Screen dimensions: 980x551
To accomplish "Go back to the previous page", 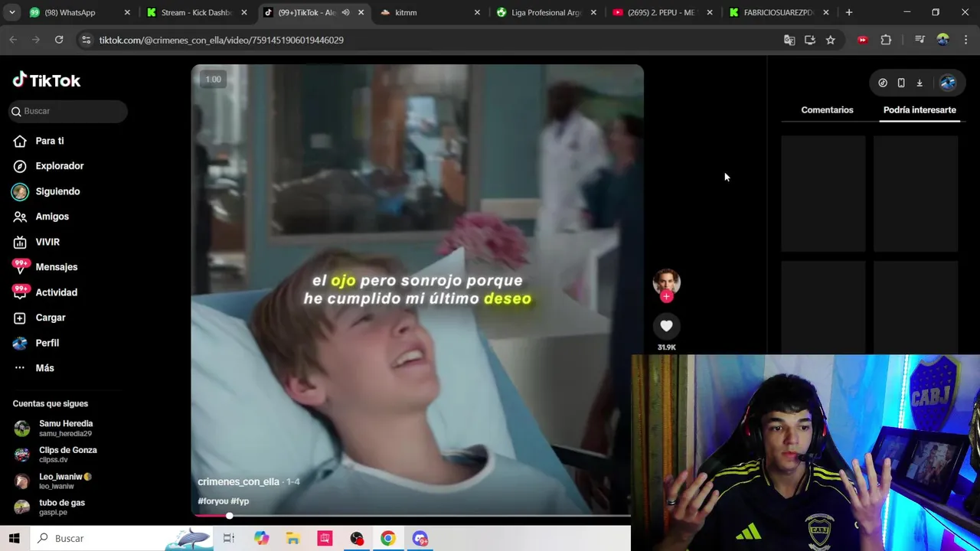I will tap(13, 40).
